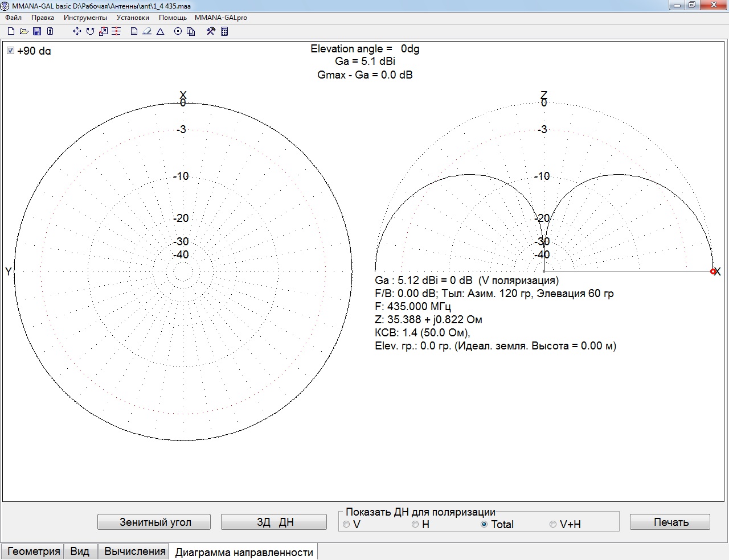Open the Инструменты menu
The width and height of the screenshot is (729, 560).
[x=85, y=18]
